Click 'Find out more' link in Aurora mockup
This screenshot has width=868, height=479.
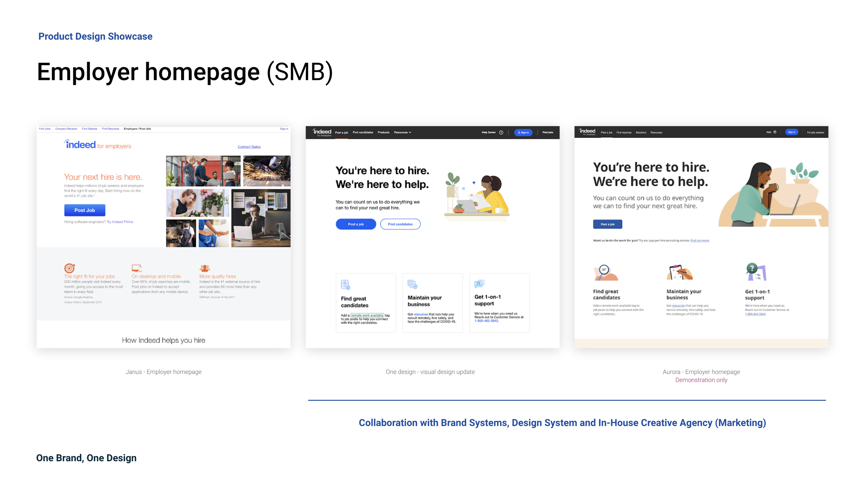(700, 240)
